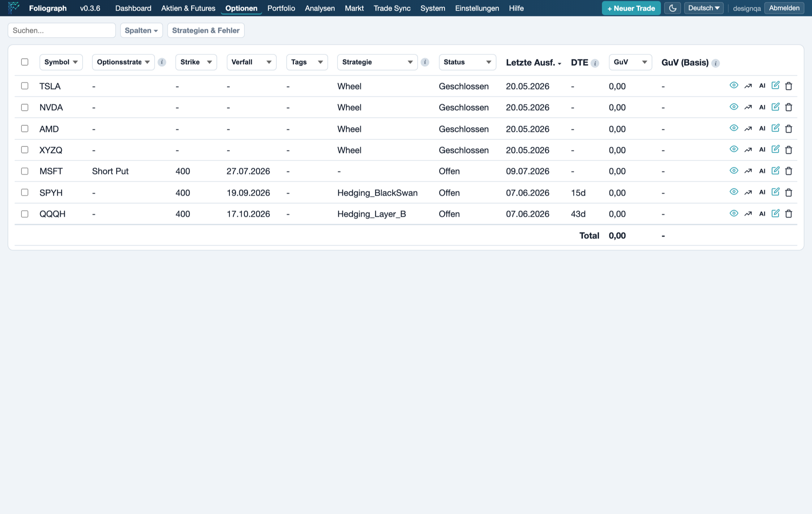Click the Neuer Trade button
This screenshot has width=812, height=514.
click(631, 8)
